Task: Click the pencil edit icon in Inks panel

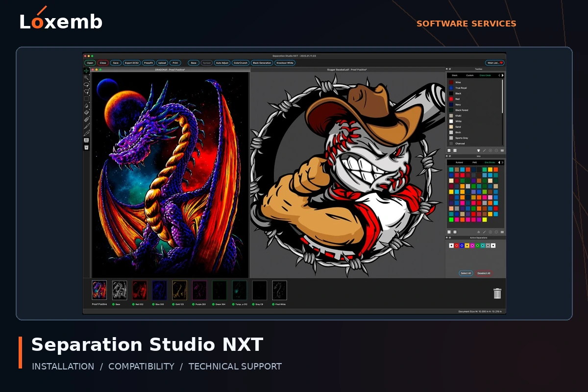Action: point(484,232)
